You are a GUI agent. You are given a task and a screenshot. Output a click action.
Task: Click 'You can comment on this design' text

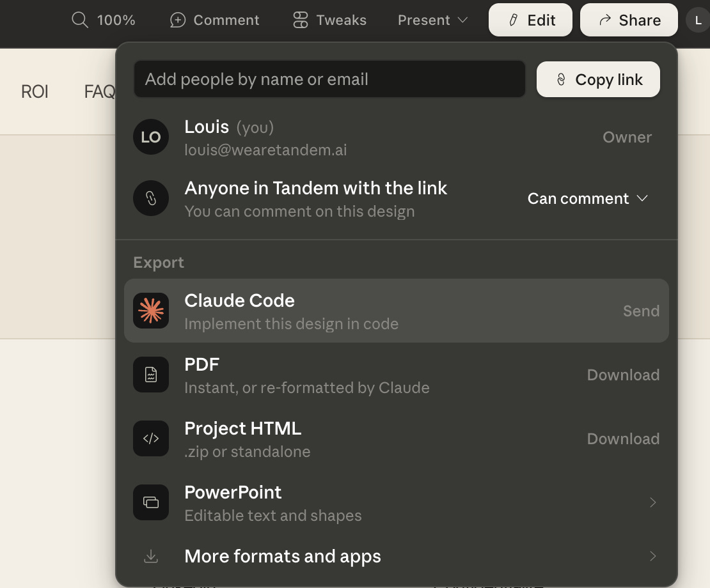[x=299, y=211]
